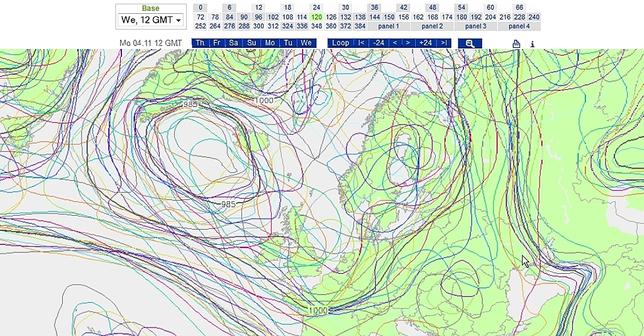
Task: Select forecast hour 180
Action: [x=462, y=17]
